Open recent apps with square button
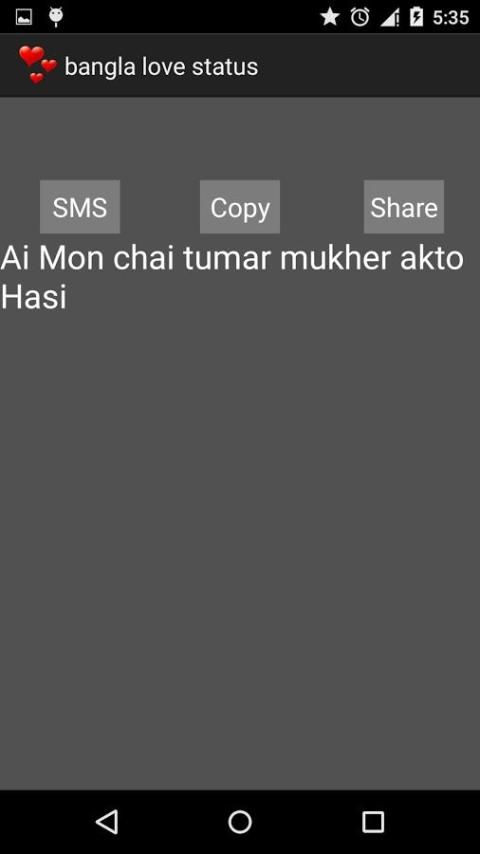The image size is (480, 854). (373, 821)
